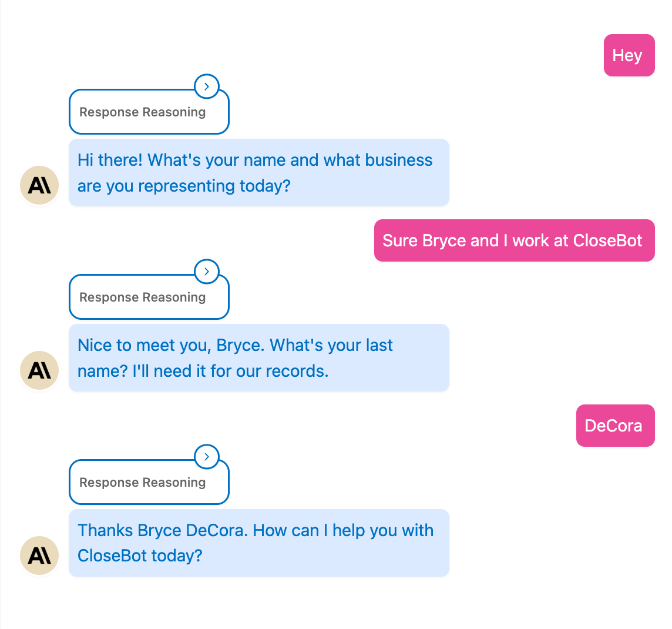
Task: Click the 'Hi there! What's your name' reply bubble
Action: click(x=258, y=173)
